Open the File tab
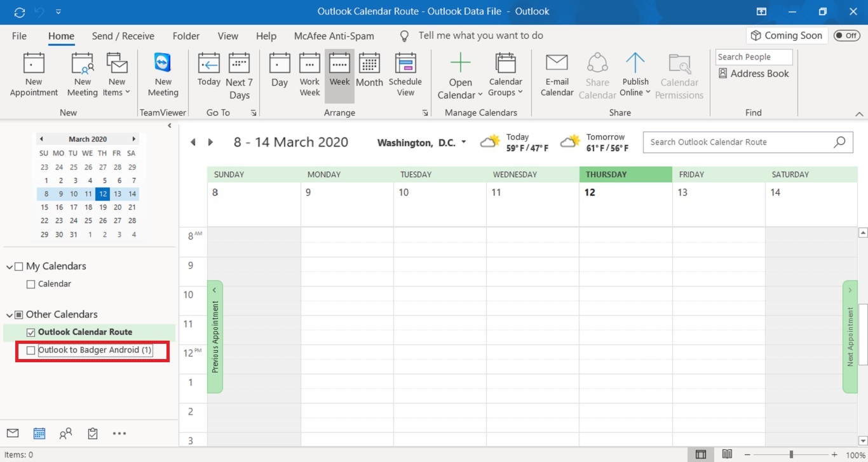The image size is (868, 462). pyautogui.click(x=20, y=36)
